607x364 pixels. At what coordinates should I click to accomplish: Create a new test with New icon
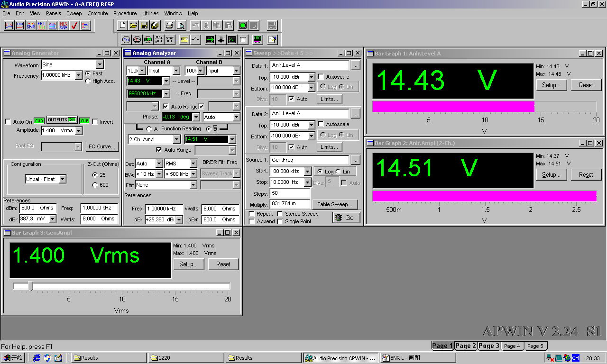coord(122,25)
